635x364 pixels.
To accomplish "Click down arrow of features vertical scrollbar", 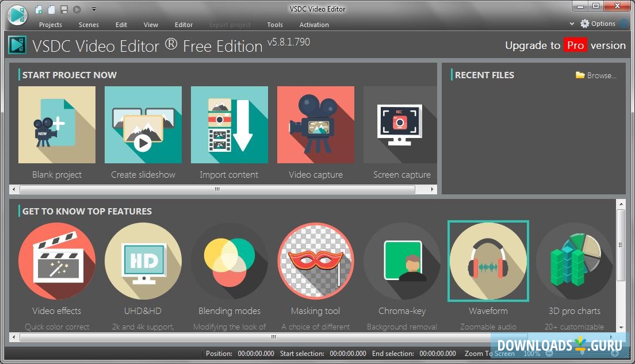I will [x=621, y=327].
